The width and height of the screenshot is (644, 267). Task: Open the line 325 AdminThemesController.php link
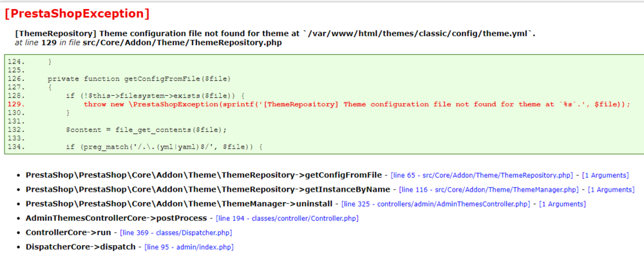[x=436, y=204]
